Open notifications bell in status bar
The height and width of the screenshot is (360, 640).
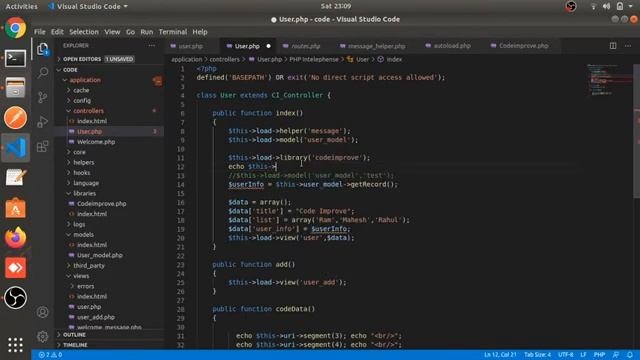point(630,355)
